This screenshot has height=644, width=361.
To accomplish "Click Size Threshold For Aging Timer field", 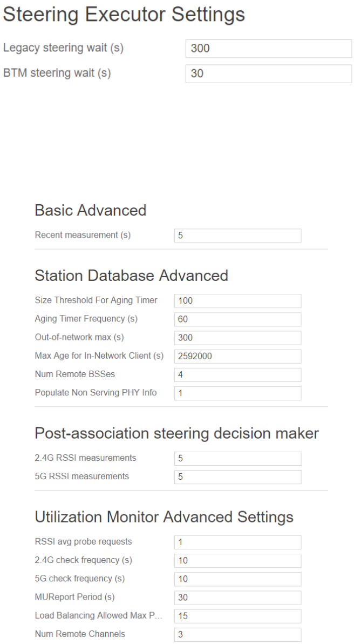I will [x=237, y=301].
